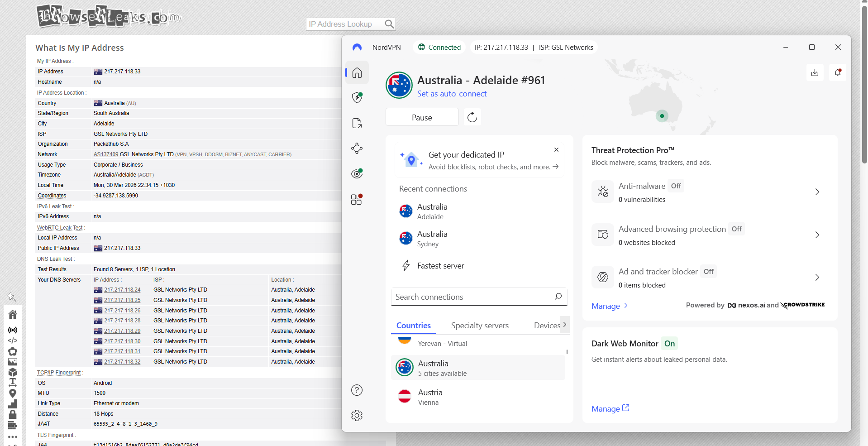Click the notification bell icon

[x=837, y=72]
